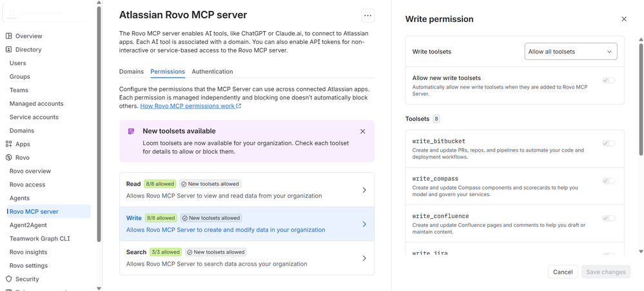This screenshot has height=291, width=644.
Task: Open Groups in the sidebar
Action: pyautogui.click(x=20, y=76)
